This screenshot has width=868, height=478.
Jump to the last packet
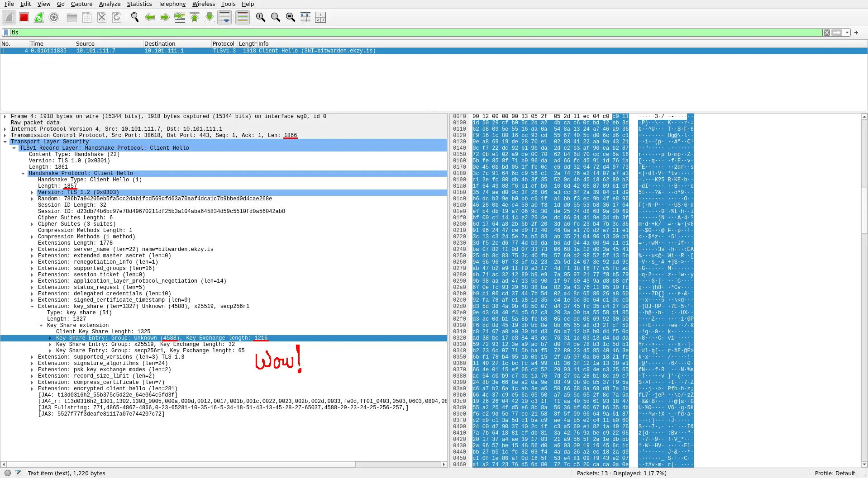(210, 18)
